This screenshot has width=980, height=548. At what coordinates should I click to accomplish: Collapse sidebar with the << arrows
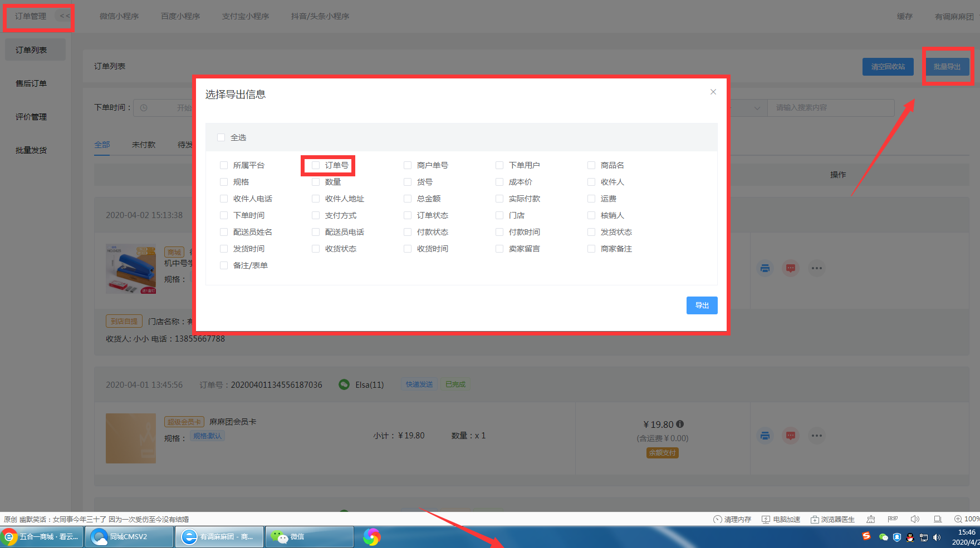[x=65, y=16]
